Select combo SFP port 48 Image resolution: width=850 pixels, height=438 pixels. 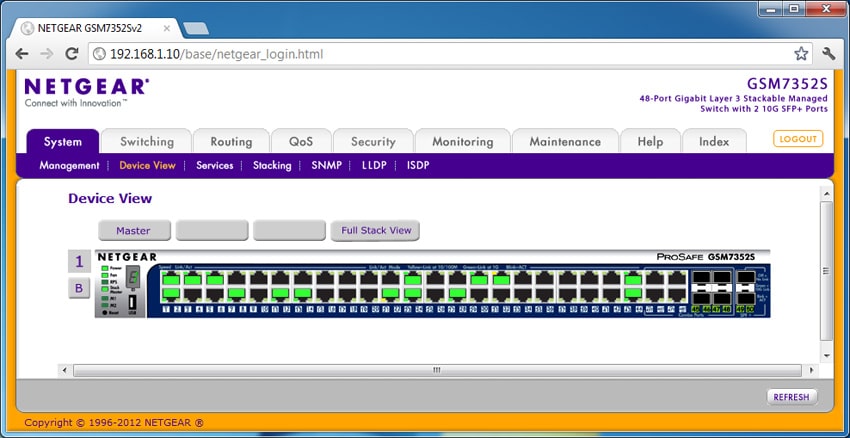pos(722,298)
